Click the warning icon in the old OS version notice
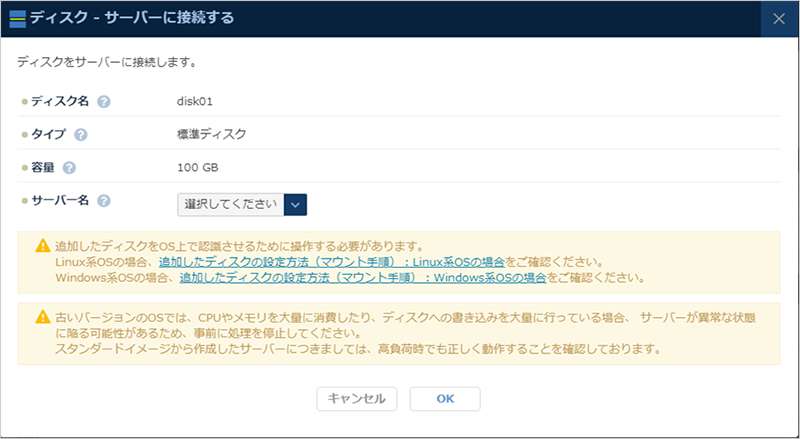The image size is (800, 439). (43, 317)
